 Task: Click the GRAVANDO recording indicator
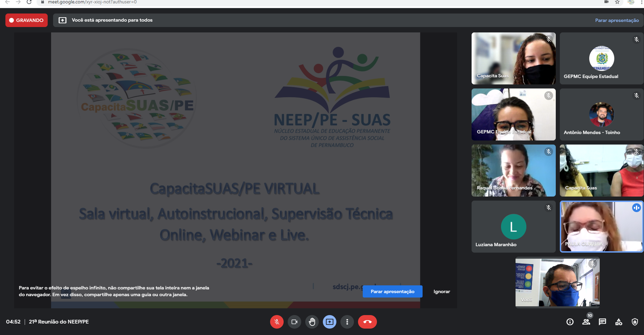tap(26, 20)
